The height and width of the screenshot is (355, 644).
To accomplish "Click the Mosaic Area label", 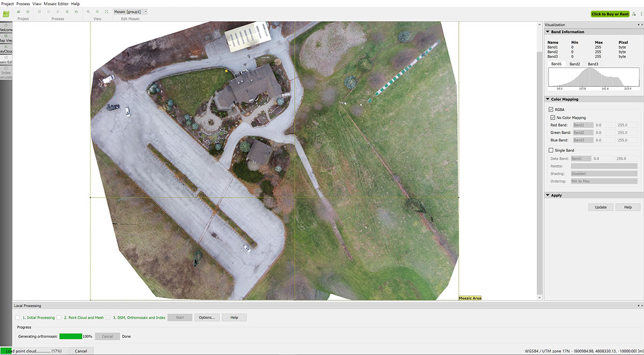I will pos(470,298).
